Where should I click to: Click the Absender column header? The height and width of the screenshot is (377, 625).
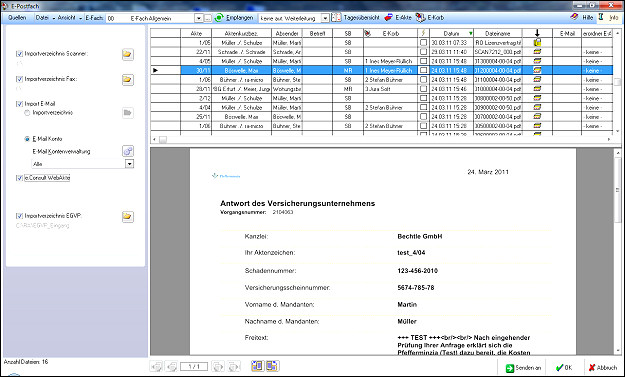click(287, 33)
